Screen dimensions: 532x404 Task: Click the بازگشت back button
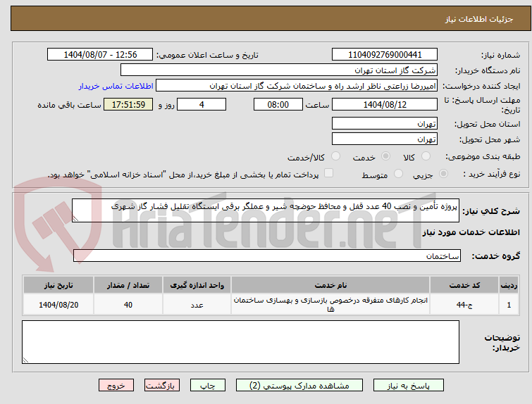pos(162,386)
